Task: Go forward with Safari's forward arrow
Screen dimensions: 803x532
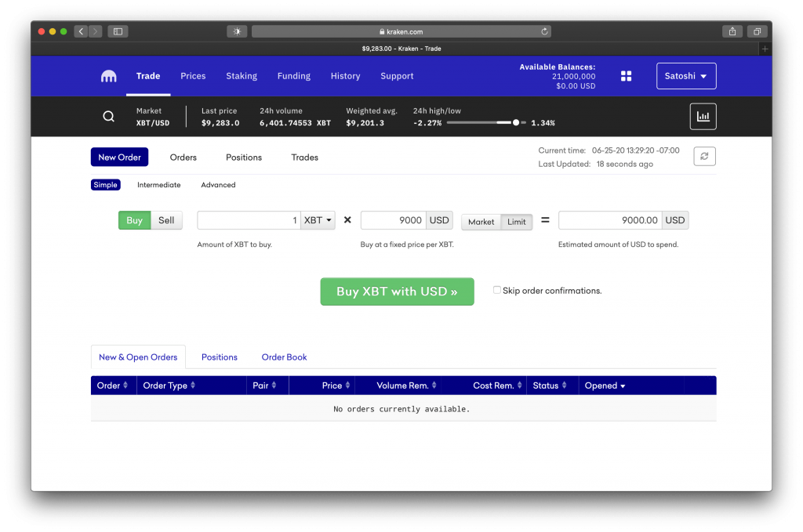Action: [95, 31]
